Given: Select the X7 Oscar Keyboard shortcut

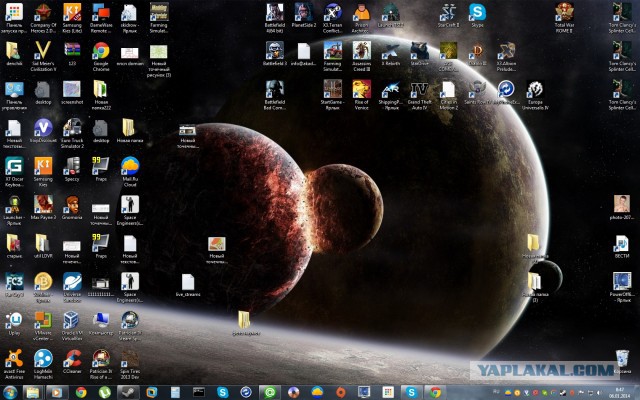Looking at the screenshot, I should point(14,171).
